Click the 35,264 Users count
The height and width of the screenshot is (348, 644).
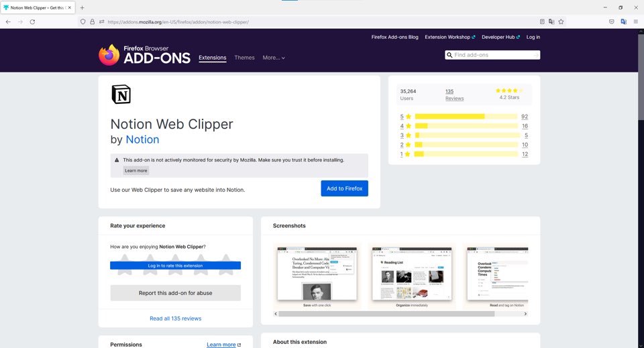[x=408, y=95]
